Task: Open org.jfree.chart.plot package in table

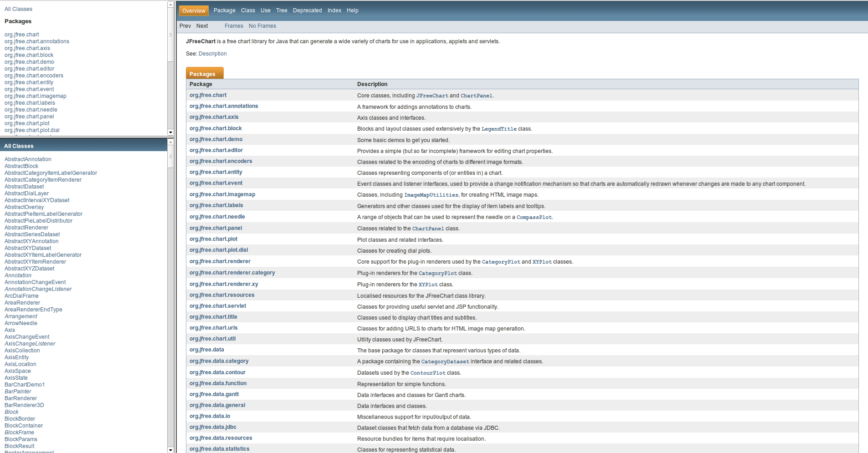Action: pyautogui.click(x=213, y=239)
